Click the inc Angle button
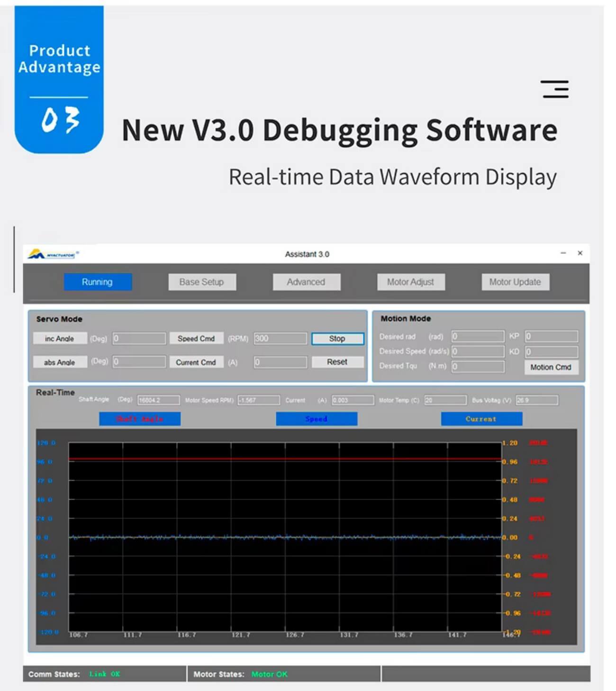Screen dimensions: 616x691 [x=60, y=339]
